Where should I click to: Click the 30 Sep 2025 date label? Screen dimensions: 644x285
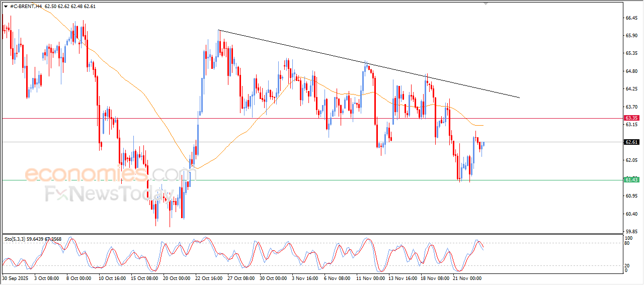click(x=16, y=277)
